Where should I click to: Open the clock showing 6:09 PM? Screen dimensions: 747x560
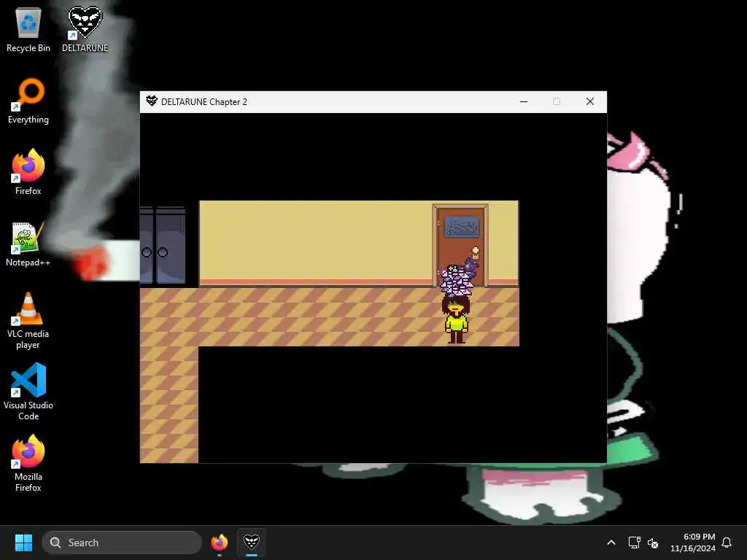693,542
